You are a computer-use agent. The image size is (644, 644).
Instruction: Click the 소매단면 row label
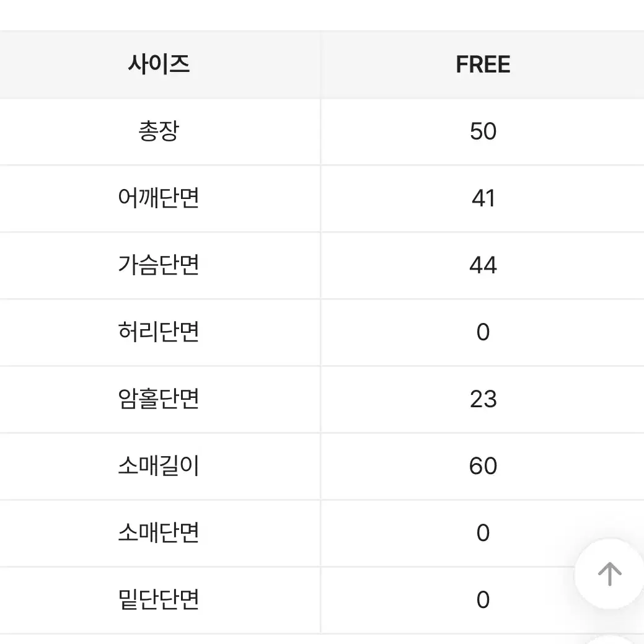tap(159, 532)
